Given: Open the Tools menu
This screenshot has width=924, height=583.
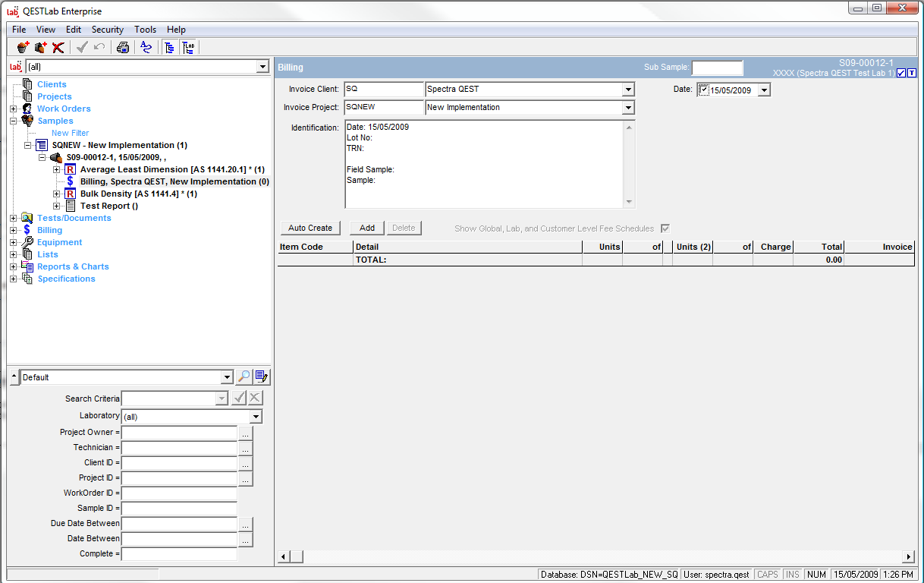Looking at the screenshot, I should click(145, 30).
